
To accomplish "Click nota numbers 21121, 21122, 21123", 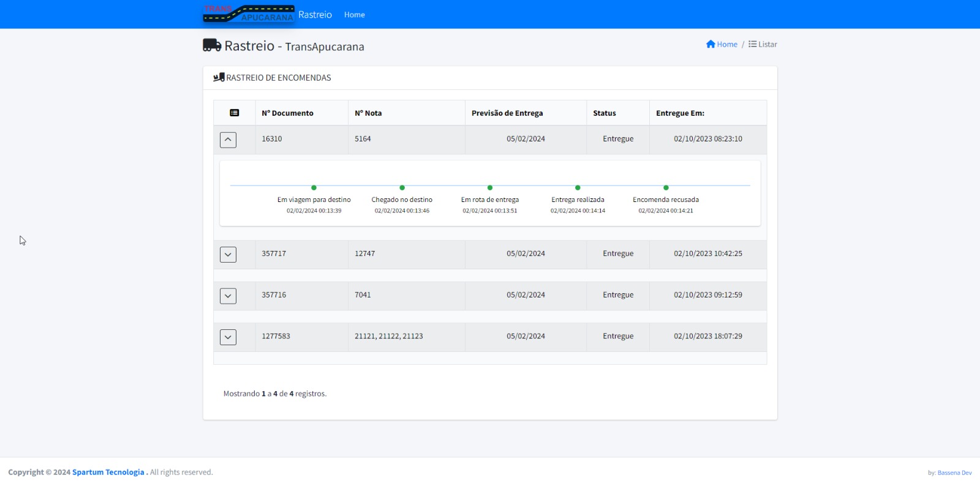I will pos(389,336).
